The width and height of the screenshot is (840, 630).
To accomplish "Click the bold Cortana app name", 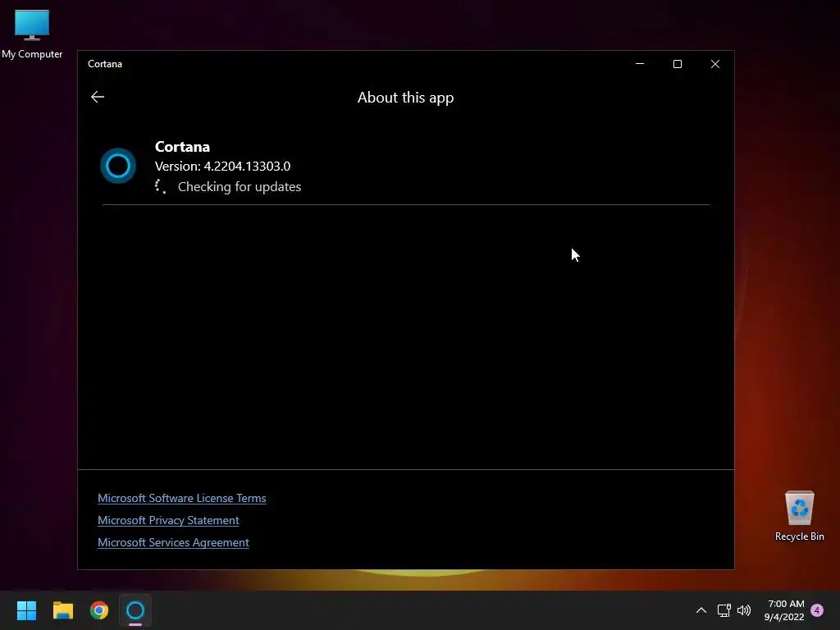I will [x=182, y=146].
